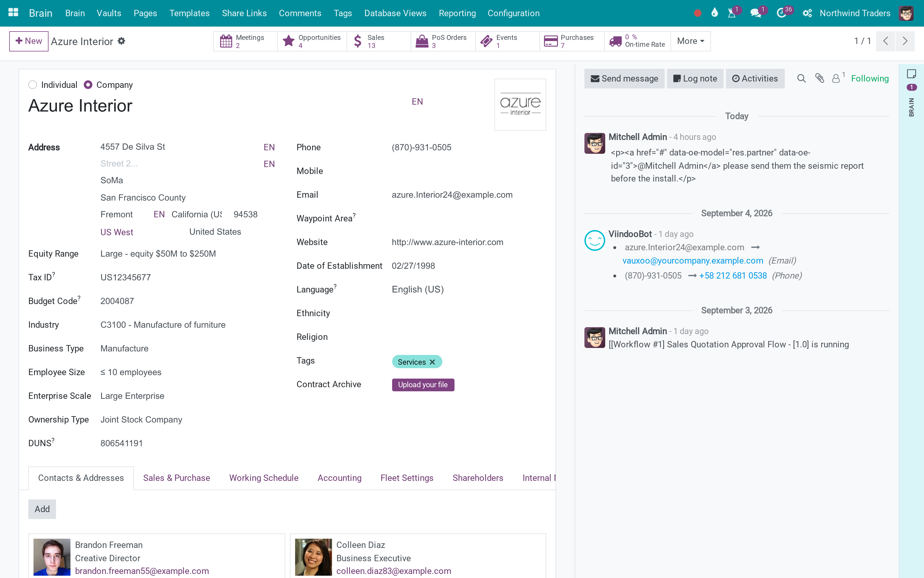The width and height of the screenshot is (924, 578).
Task: Go to next record arrow
Action: (x=905, y=41)
